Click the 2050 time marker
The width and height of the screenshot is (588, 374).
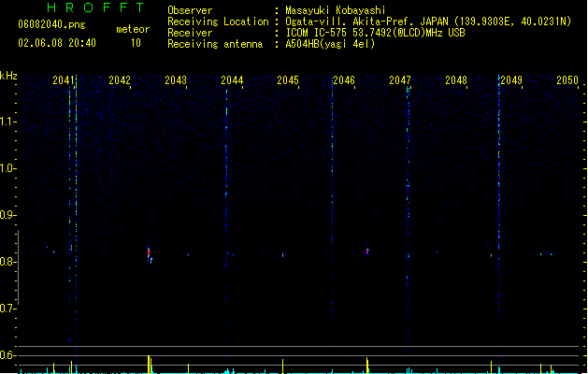point(567,80)
